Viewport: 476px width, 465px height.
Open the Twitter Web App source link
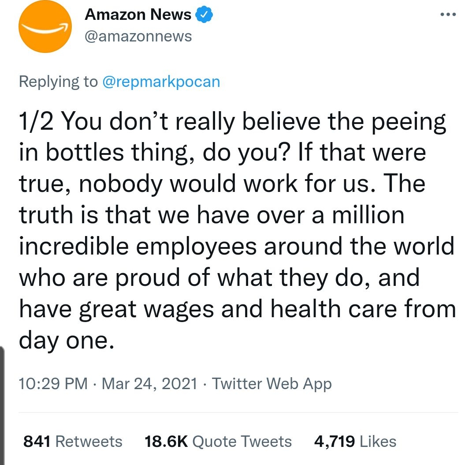[271, 383]
